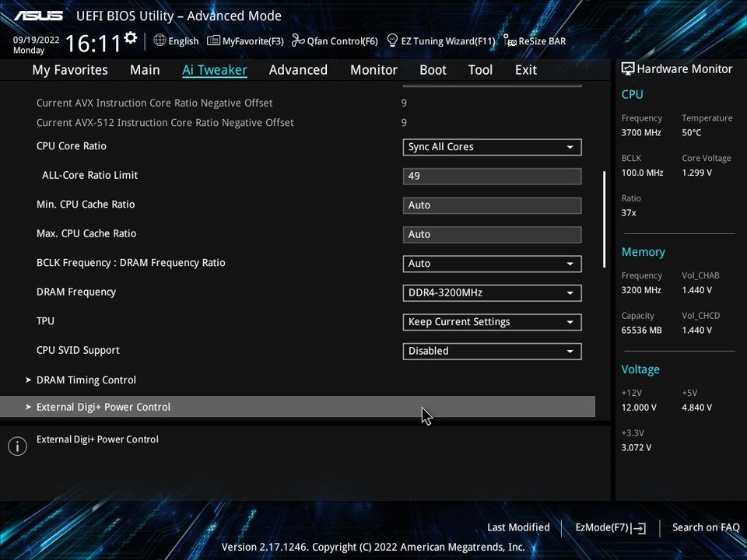
Task: Click Search on FAQ link
Action: point(706,527)
